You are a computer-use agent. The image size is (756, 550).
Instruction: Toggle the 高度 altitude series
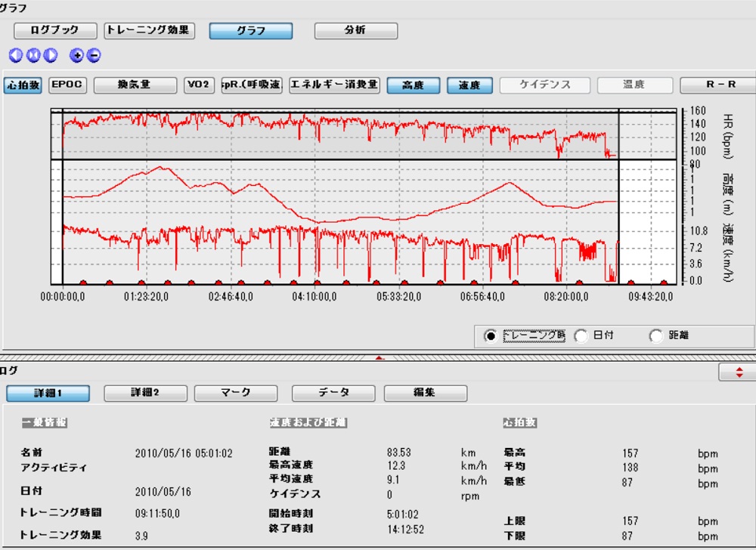[414, 85]
